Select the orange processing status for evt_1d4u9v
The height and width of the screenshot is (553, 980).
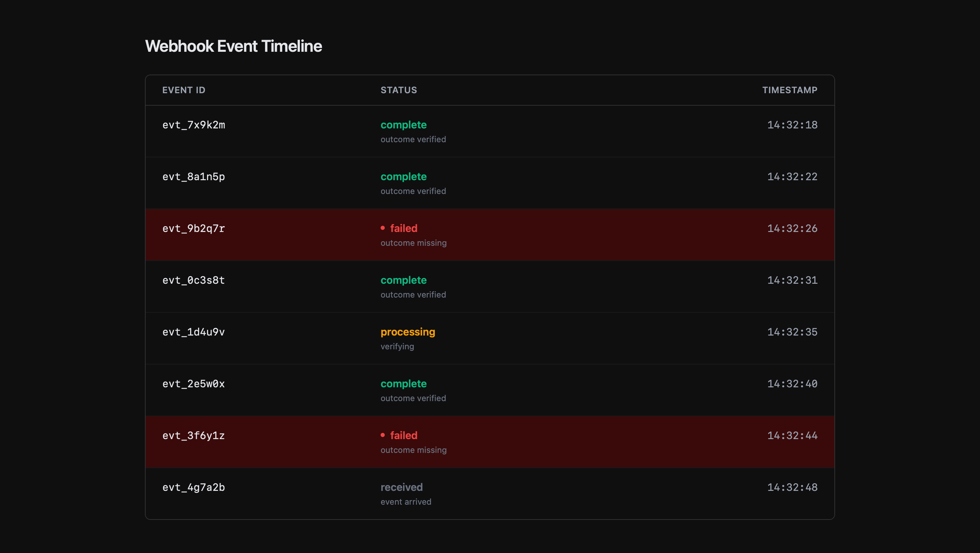coord(408,331)
